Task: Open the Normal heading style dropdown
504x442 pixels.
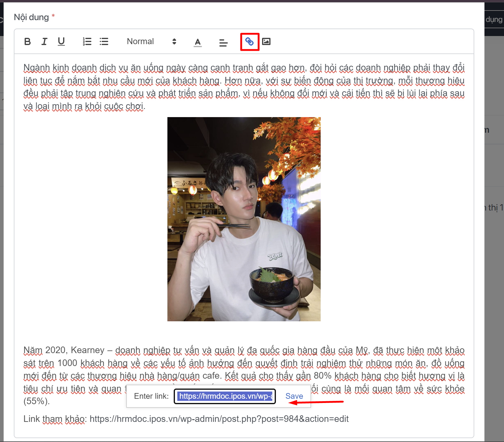Action: [151, 41]
